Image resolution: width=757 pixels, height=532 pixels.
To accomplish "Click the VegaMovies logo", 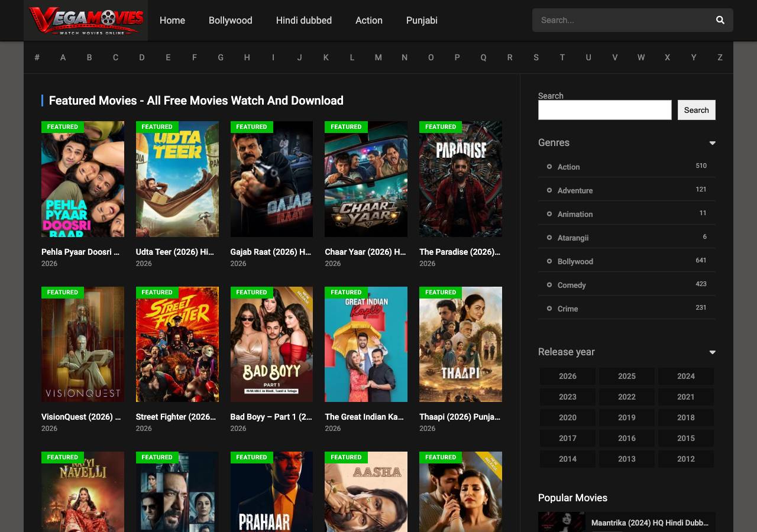I will click(x=86, y=20).
